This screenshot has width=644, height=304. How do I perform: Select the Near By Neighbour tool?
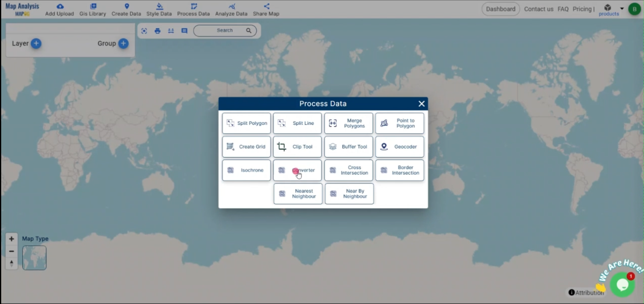pyautogui.click(x=349, y=194)
